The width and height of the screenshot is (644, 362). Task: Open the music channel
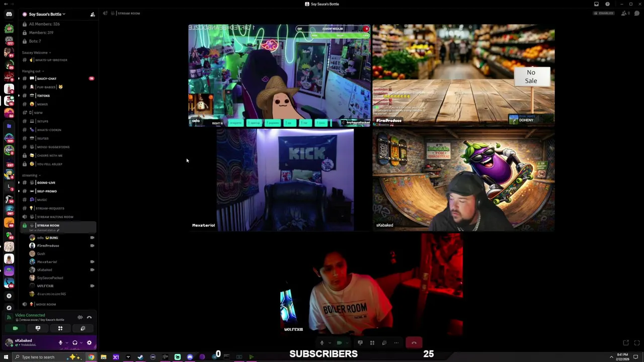(58, 200)
